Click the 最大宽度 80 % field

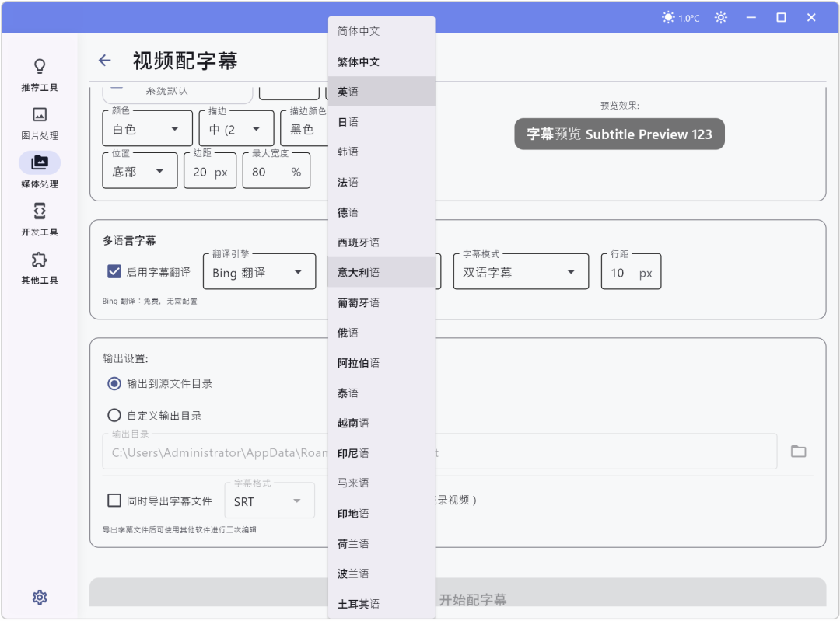[x=276, y=171]
